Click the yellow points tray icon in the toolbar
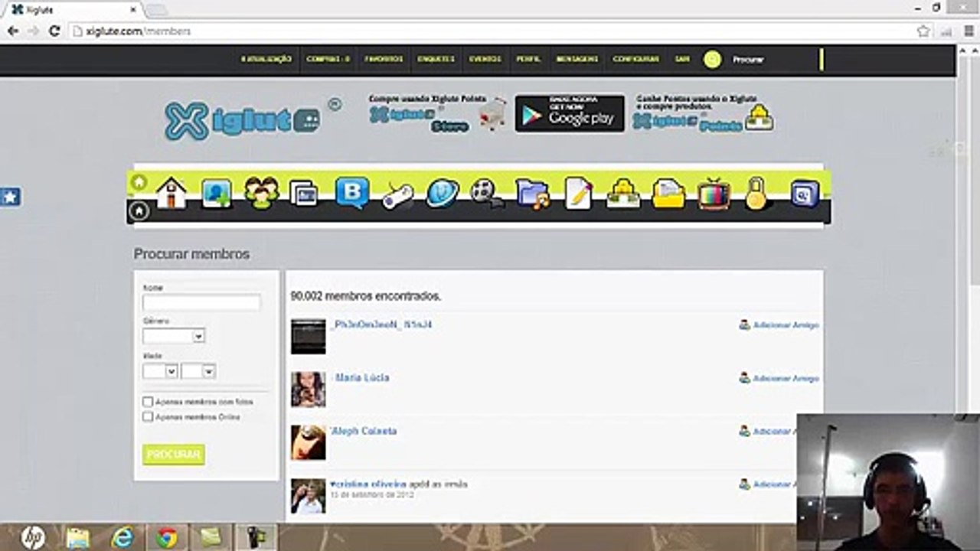Image resolution: width=980 pixels, height=551 pixels. coord(623,193)
